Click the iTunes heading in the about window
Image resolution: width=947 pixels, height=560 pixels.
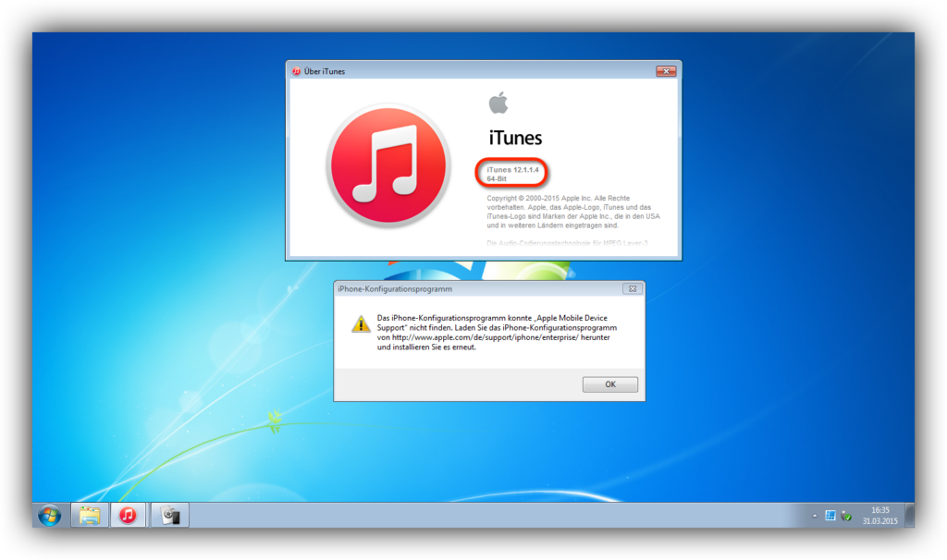515,139
